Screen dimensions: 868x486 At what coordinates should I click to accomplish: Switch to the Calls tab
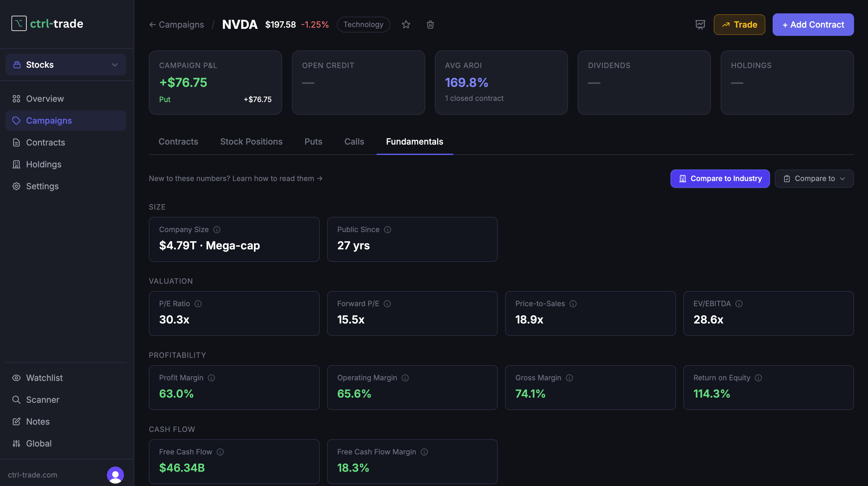[354, 142]
